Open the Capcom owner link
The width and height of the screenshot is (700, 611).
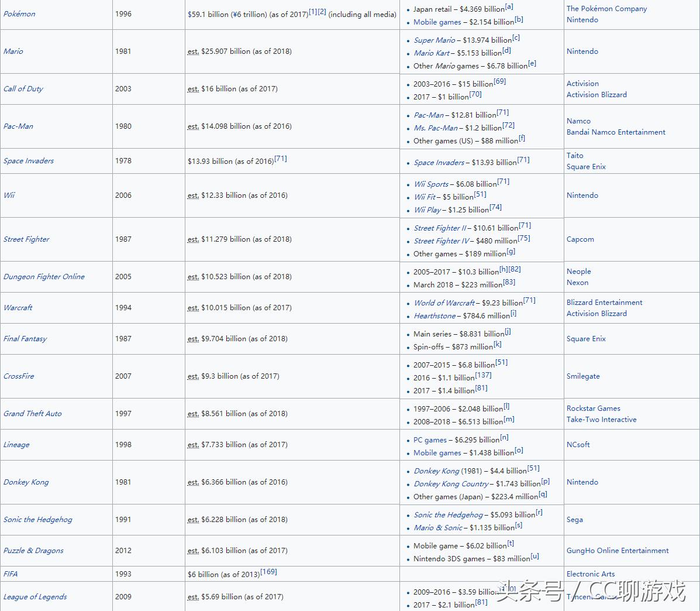click(x=580, y=239)
